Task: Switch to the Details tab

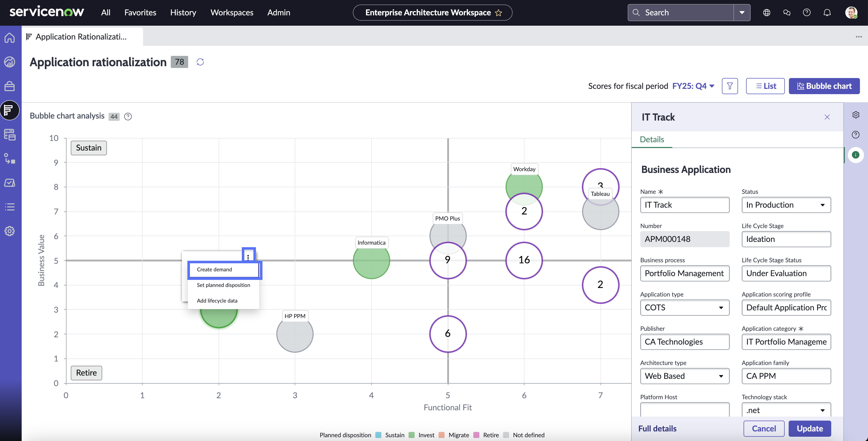Action: point(652,139)
